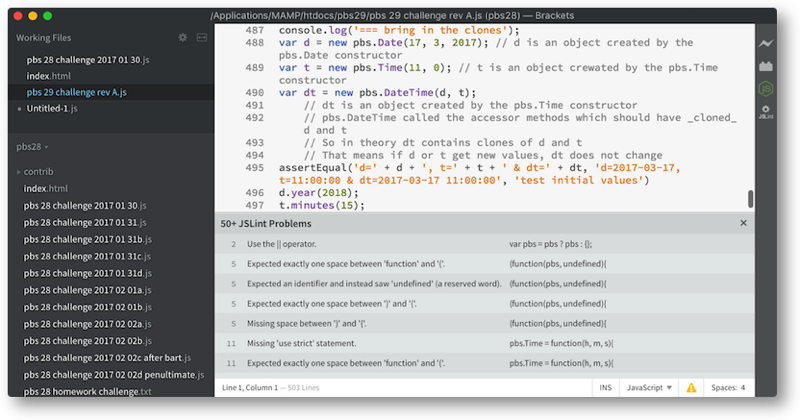
Task: Click the green Node.js icon
Action: pyautogui.click(x=766, y=90)
